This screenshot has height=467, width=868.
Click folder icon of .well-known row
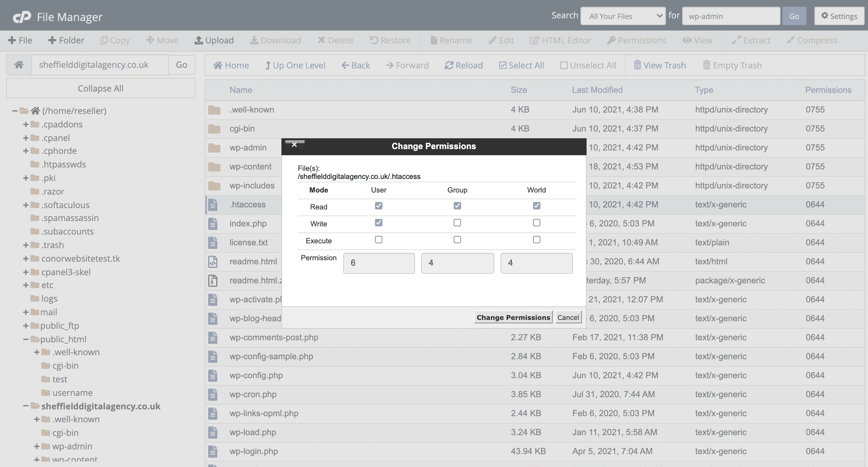(x=214, y=110)
